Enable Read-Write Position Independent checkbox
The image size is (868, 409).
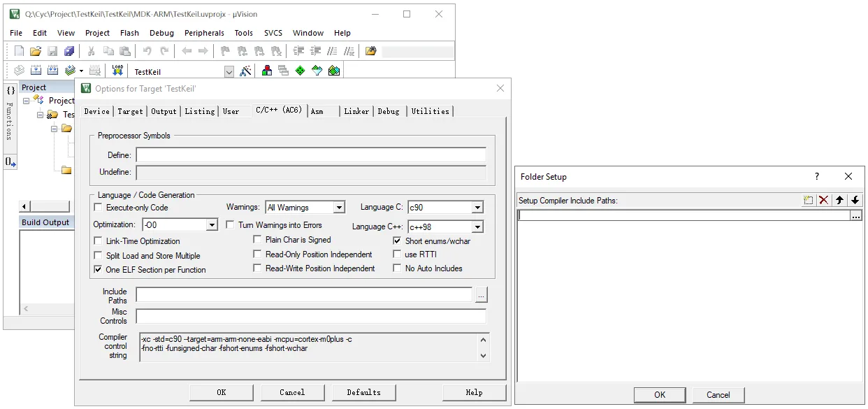pos(257,268)
